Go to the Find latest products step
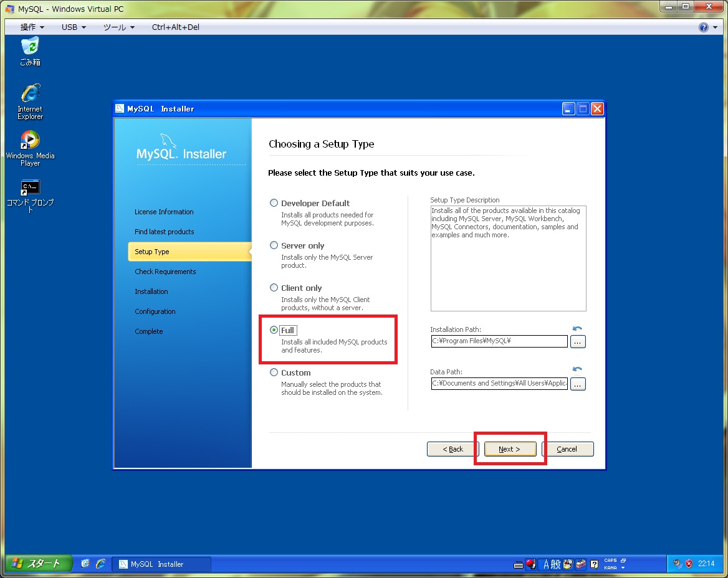Screen dimensions: 728x578 click(x=165, y=232)
